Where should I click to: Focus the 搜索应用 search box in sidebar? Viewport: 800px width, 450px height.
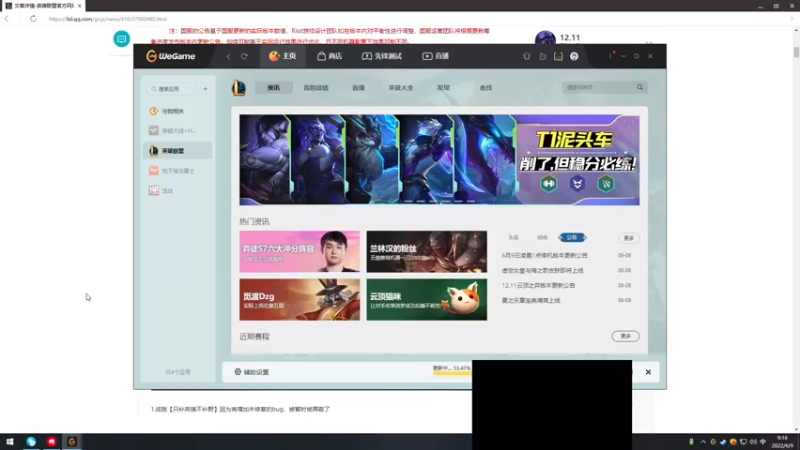172,89
